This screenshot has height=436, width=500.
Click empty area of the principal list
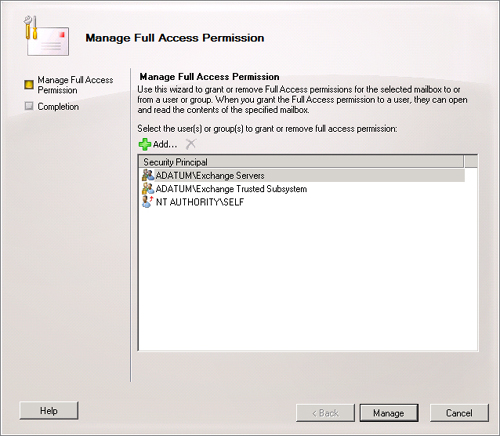pyautogui.click(x=308, y=280)
